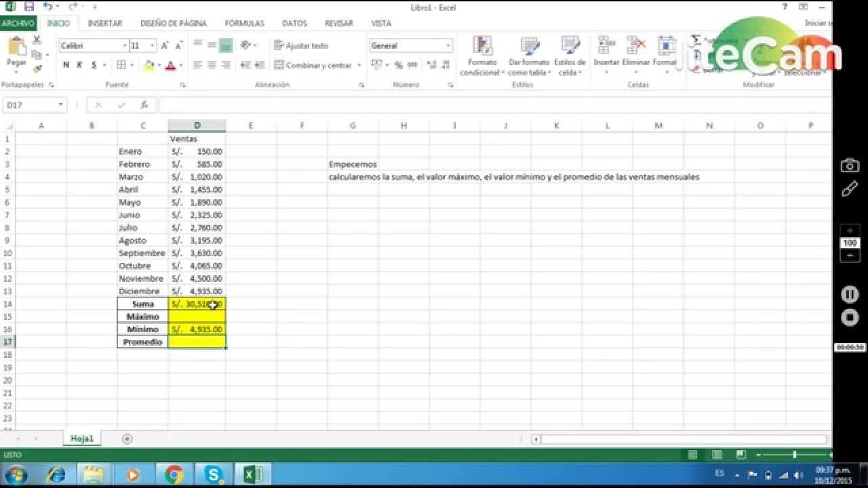Switch to DISEÑO DE PÁGINA tab
The width and height of the screenshot is (868, 488).
pos(174,23)
